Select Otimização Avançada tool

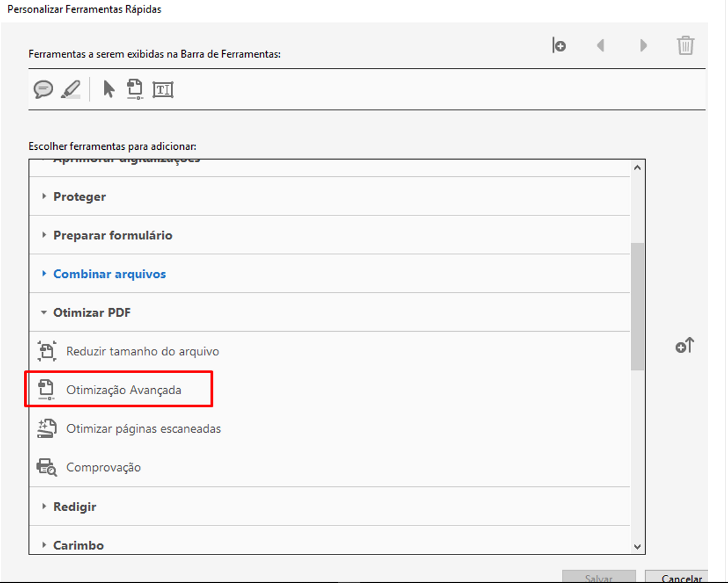[x=123, y=390]
